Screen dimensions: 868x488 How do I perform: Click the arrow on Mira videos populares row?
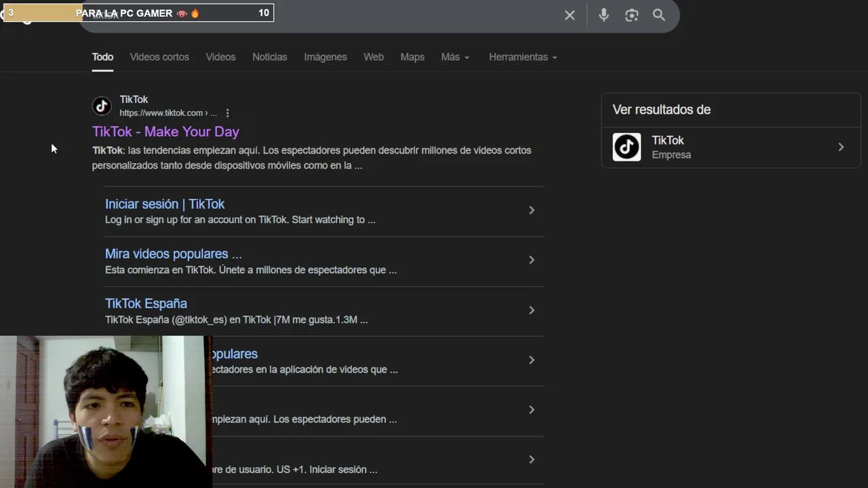[x=532, y=260]
